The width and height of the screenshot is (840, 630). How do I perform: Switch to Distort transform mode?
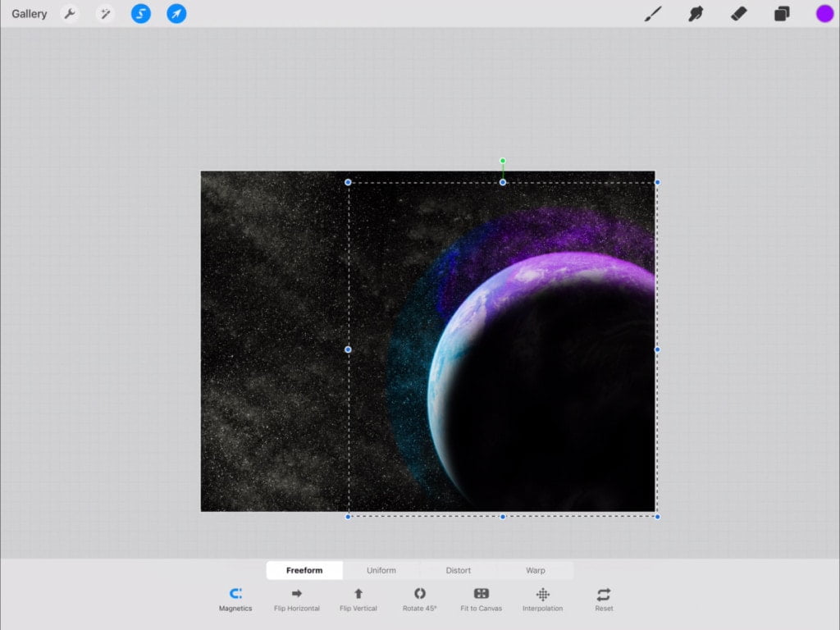459,570
